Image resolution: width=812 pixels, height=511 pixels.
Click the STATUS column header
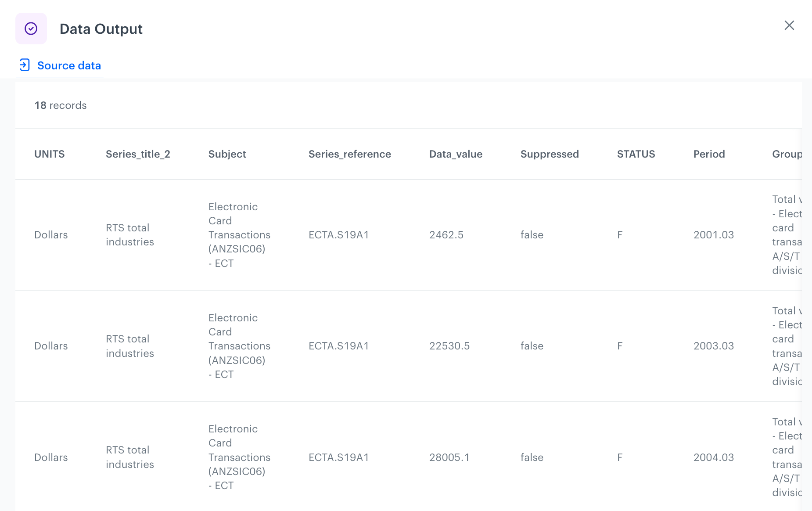tap(636, 154)
